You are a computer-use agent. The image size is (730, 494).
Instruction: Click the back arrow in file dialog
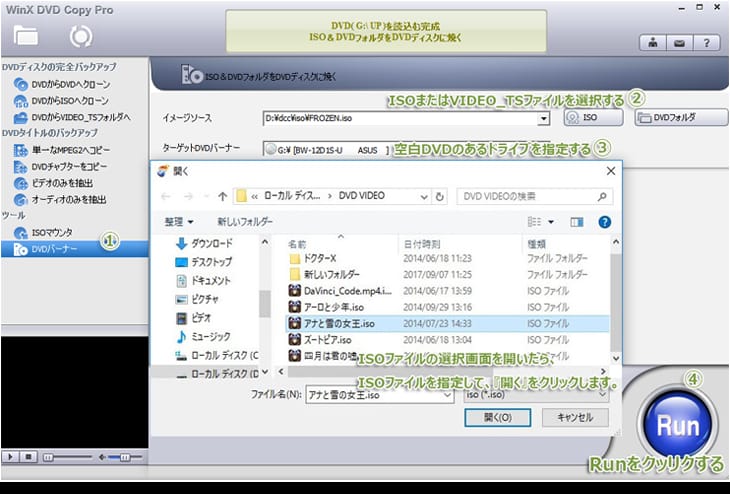165,196
